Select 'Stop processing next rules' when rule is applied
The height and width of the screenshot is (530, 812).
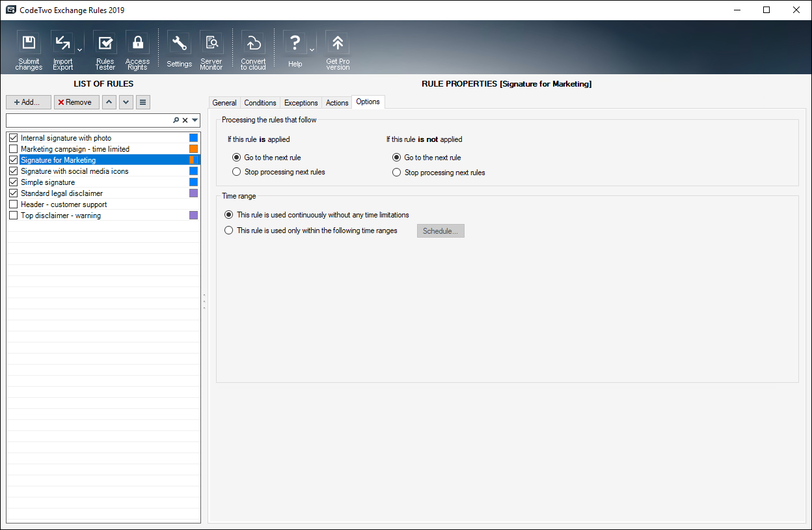tap(237, 172)
